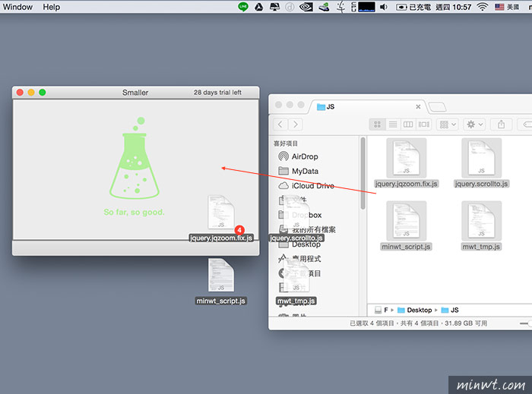Go forward in Finder window
This screenshot has width=532, height=394.
click(x=296, y=125)
